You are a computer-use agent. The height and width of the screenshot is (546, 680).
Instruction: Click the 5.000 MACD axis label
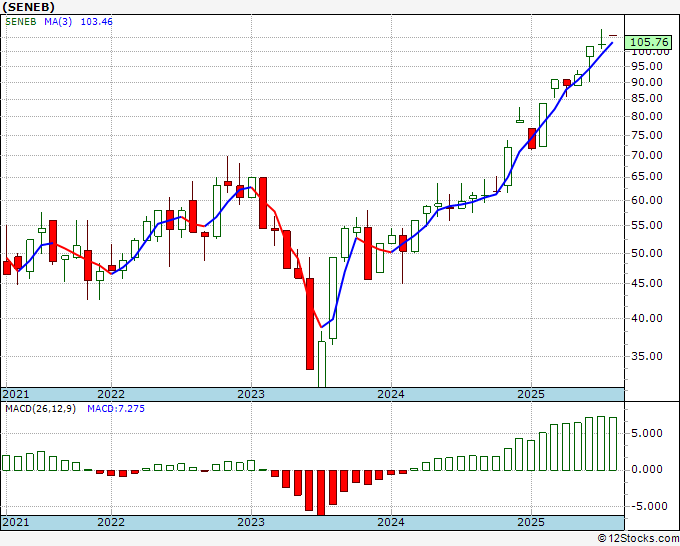click(x=649, y=433)
